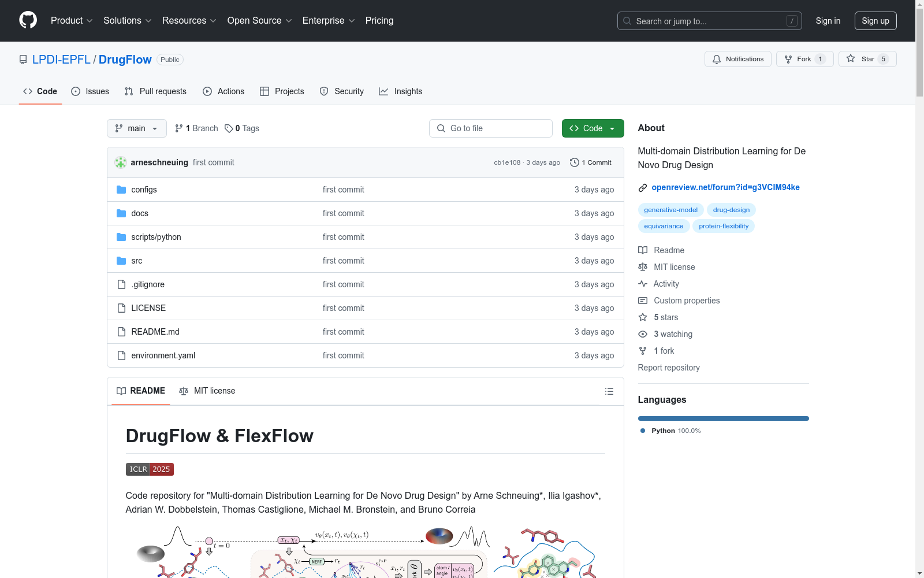Click the pulse icon beside Activity
This screenshot has width=924, height=578.
643,284
